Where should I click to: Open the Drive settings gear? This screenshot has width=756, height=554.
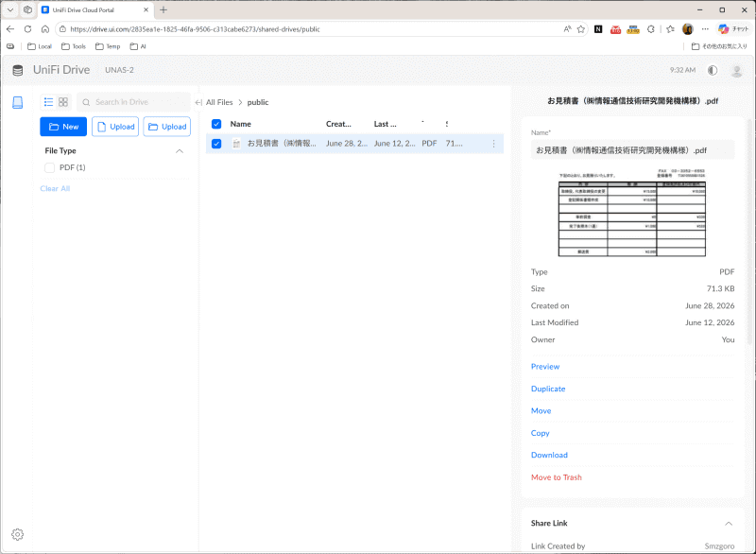click(x=17, y=534)
